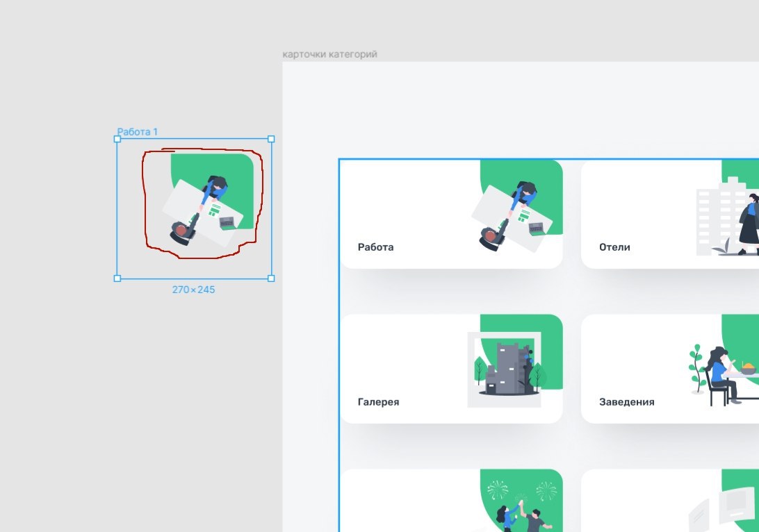Click the Галерея card title text

tap(379, 402)
